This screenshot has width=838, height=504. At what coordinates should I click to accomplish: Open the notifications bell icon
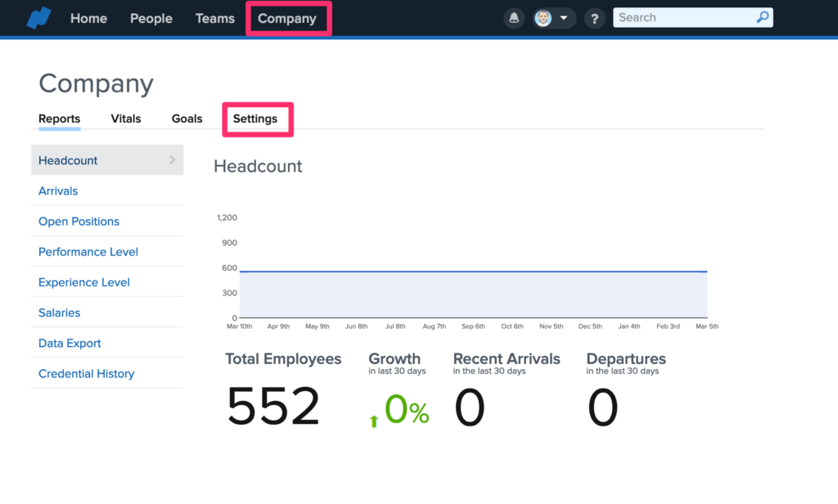pyautogui.click(x=514, y=18)
